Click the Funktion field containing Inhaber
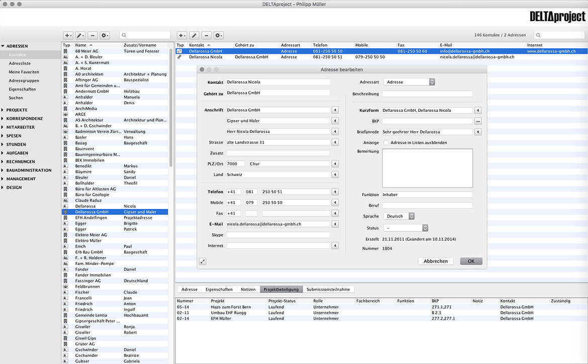 tap(428, 195)
